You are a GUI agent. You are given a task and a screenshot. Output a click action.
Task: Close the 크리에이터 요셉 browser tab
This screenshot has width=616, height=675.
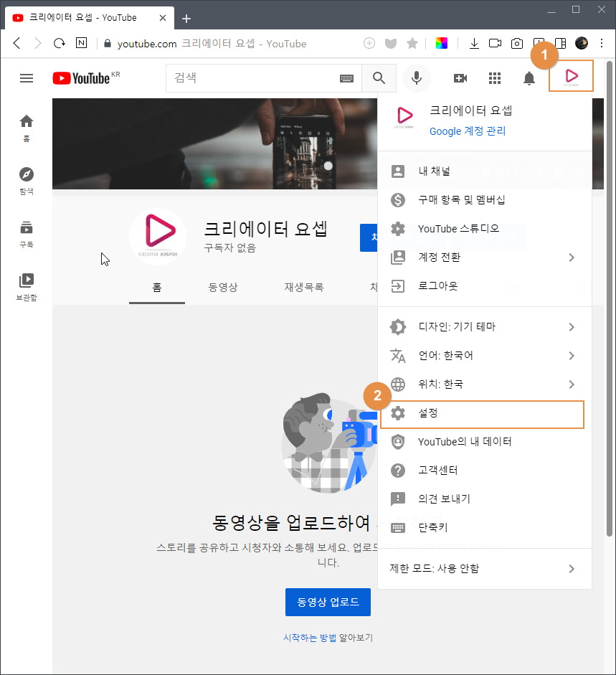click(x=163, y=18)
